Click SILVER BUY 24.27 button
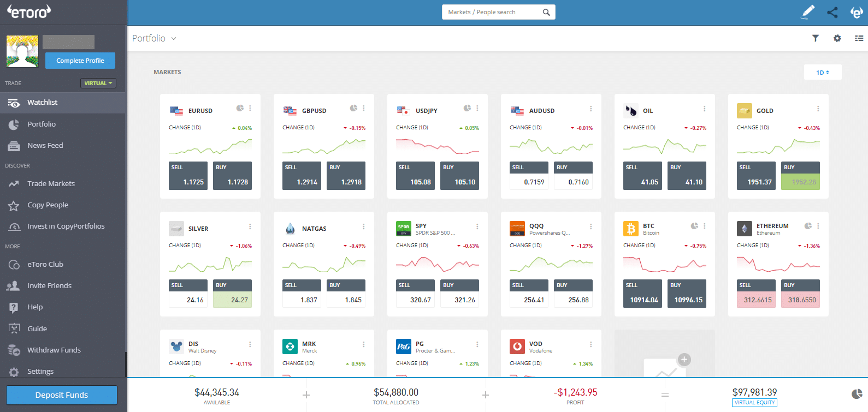The width and height of the screenshot is (868, 412). 232,294
